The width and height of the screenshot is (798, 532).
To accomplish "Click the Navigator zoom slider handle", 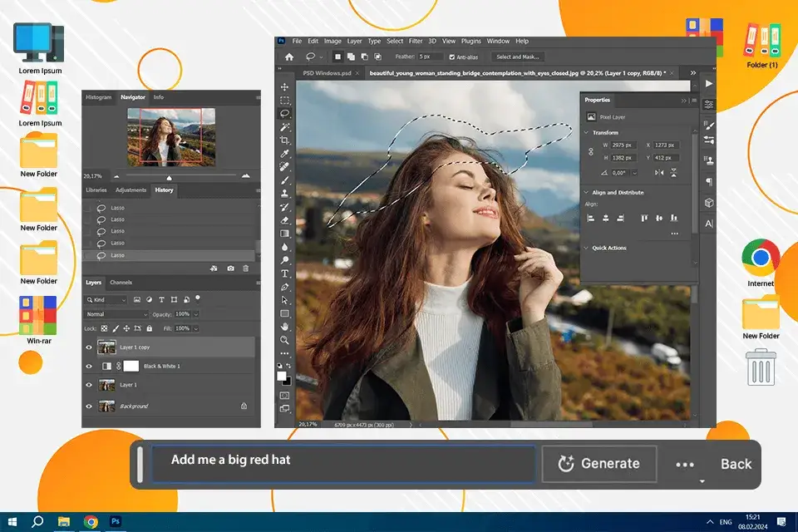I will click(x=170, y=177).
